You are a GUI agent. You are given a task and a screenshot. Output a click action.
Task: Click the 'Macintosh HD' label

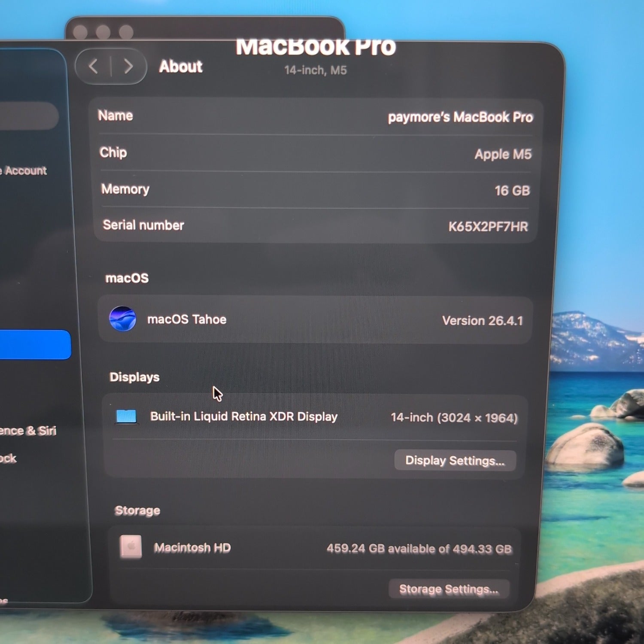pos(192,547)
